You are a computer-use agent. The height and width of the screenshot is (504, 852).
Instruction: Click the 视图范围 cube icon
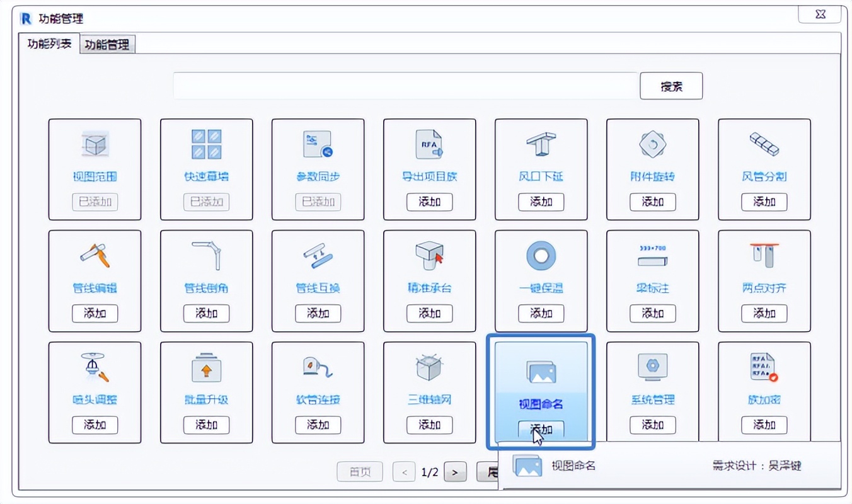[x=95, y=145]
